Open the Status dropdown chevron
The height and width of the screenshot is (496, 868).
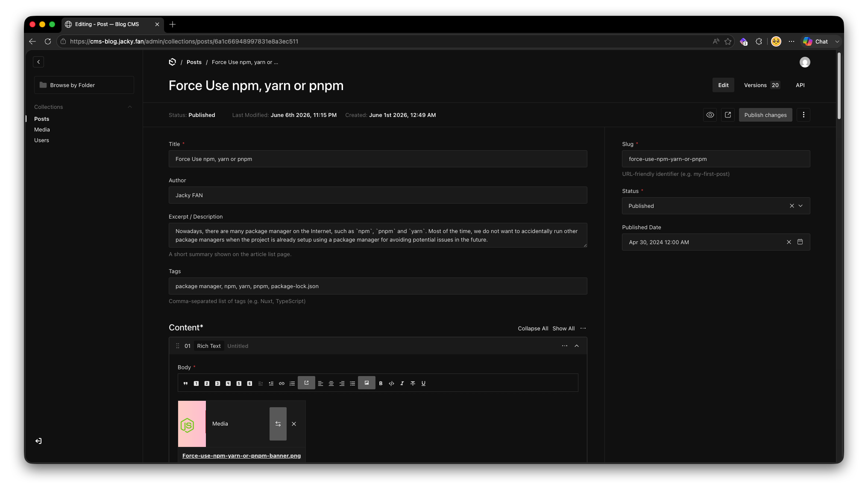[x=801, y=206]
